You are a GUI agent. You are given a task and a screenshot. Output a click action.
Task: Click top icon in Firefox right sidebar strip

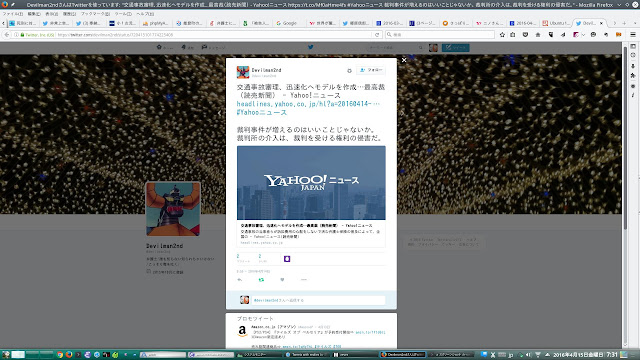pyautogui.click(x=633, y=46)
